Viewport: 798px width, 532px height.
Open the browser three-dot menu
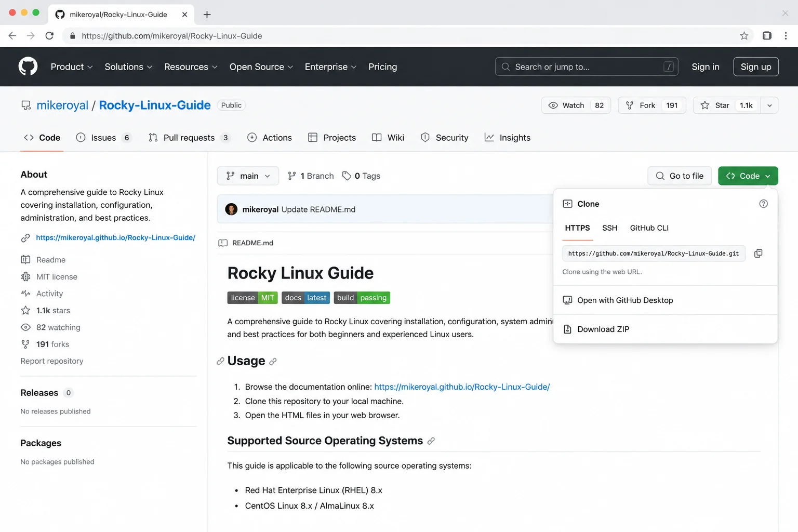[x=786, y=36]
